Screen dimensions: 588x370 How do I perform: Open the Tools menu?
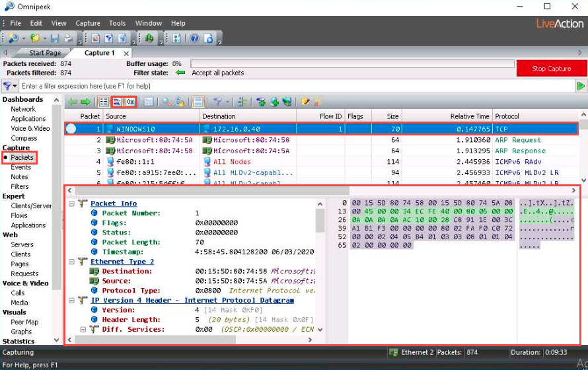pyautogui.click(x=118, y=23)
